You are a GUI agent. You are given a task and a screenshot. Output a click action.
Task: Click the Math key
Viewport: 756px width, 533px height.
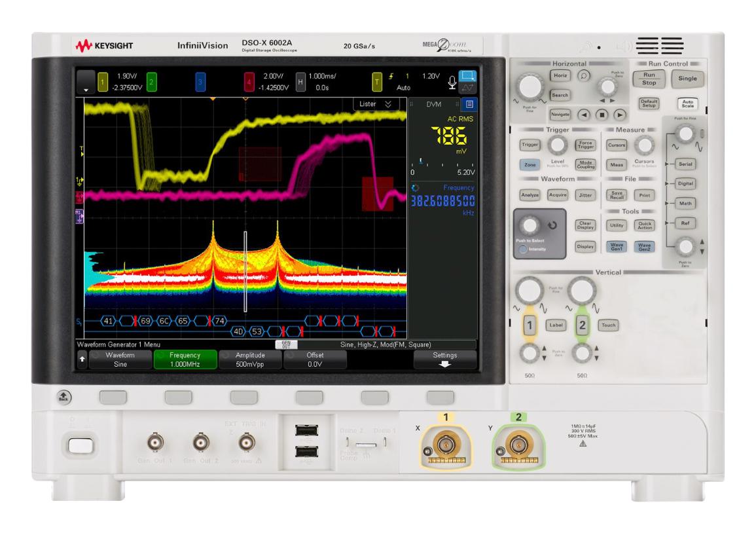685,204
